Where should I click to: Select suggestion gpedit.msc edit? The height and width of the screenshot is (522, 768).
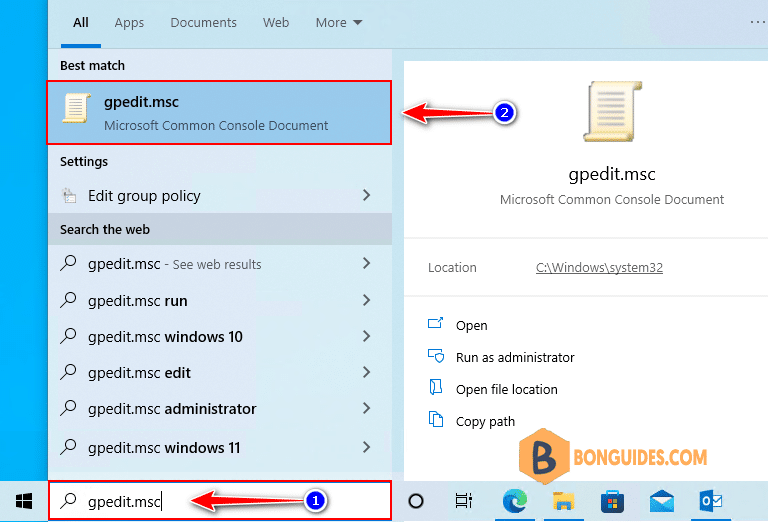tap(219, 373)
